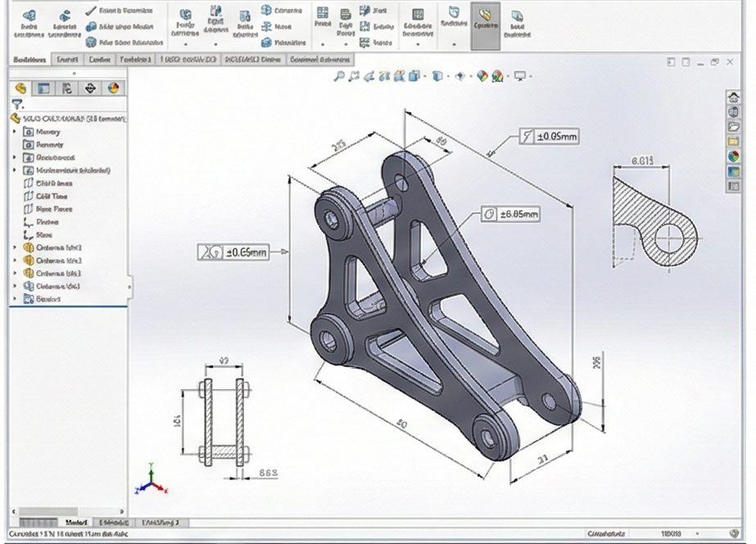Activate the Section View icon in view toolbar
The image size is (756, 544).
click(x=384, y=75)
